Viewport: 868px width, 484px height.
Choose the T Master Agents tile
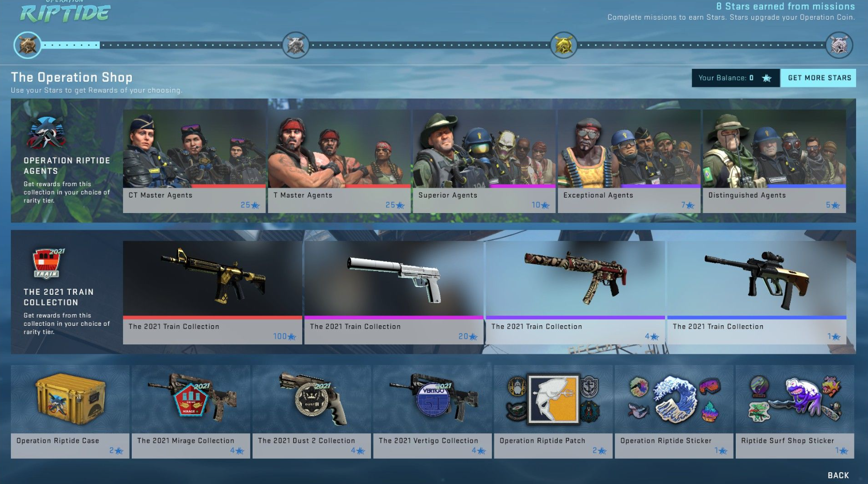[339, 161]
